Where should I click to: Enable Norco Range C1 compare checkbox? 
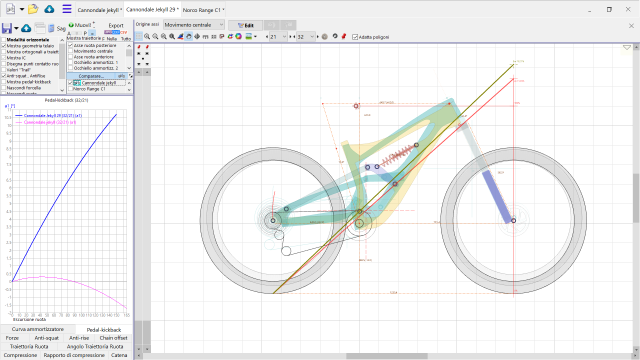(71, 89)
